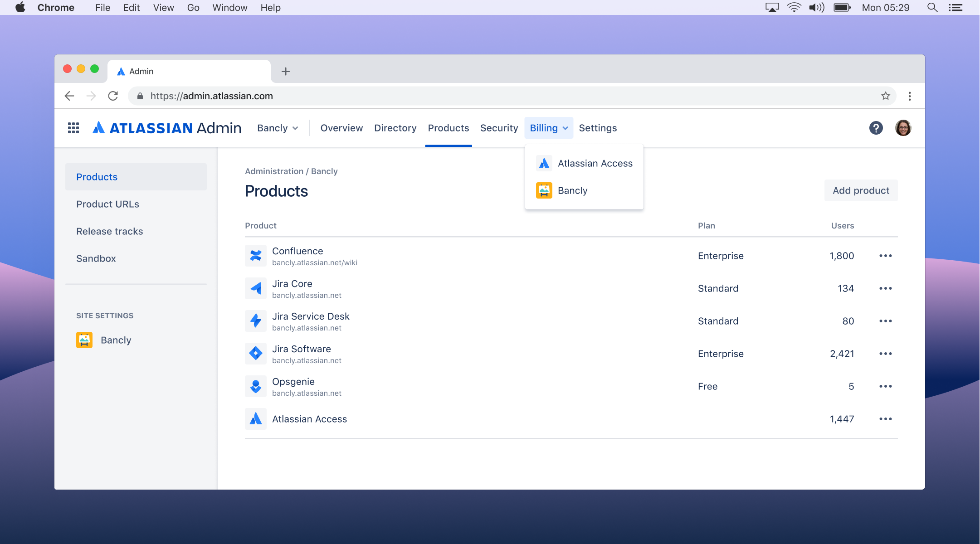The height and width of the screenshot is (544, 980).
Task: Open the Apple menu
Action: [20, 7]
